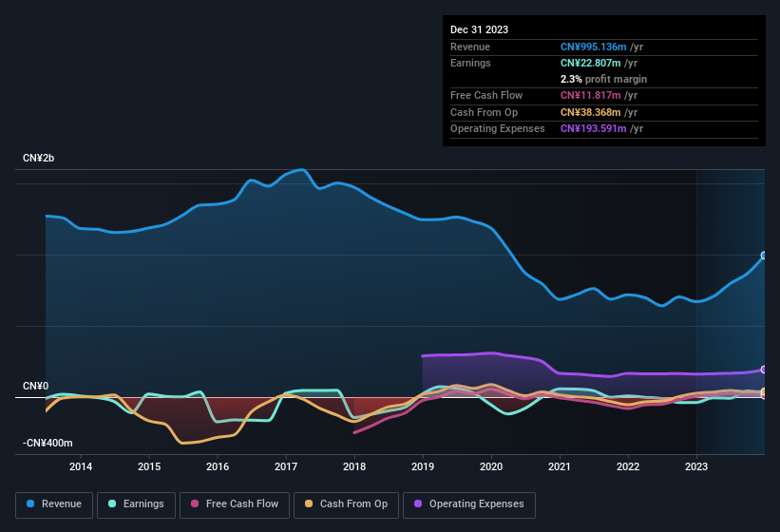Image resolution: width=780 pixels, height=532 pixels.
Task: Click the 2023 x-axis year label
Action: point(696,466)
